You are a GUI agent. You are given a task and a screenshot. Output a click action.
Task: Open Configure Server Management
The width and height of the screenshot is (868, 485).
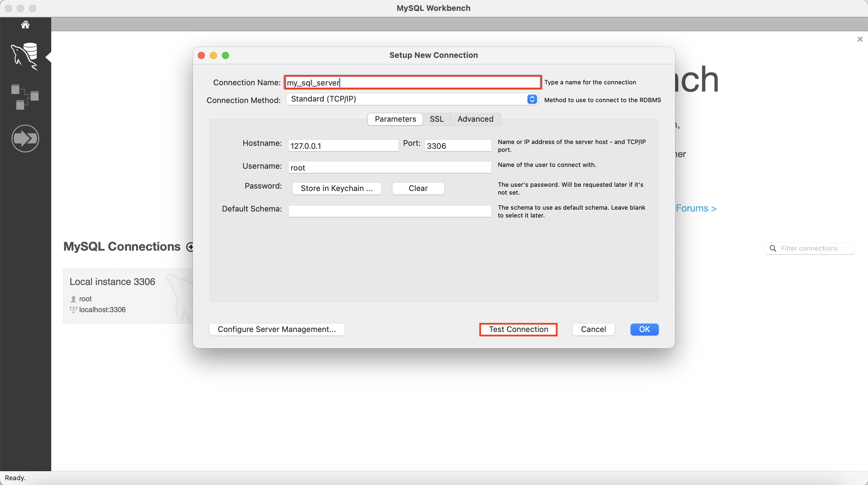tap(277, 329)
